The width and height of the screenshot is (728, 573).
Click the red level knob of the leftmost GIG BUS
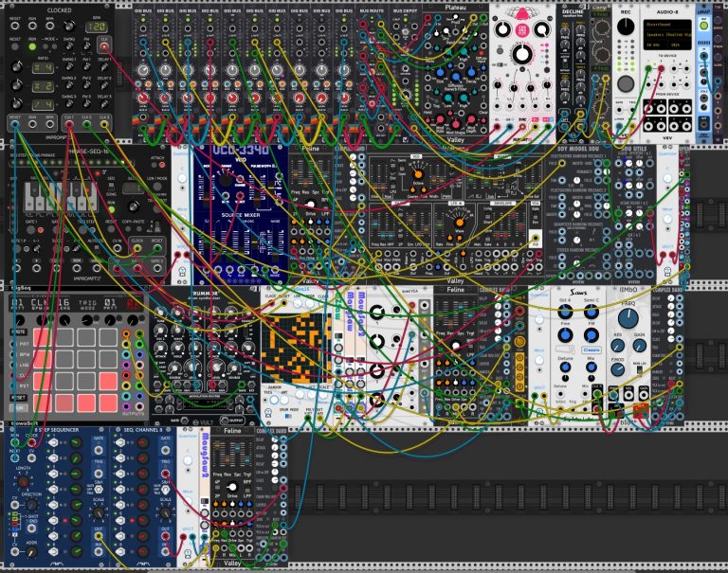point(143,98)
